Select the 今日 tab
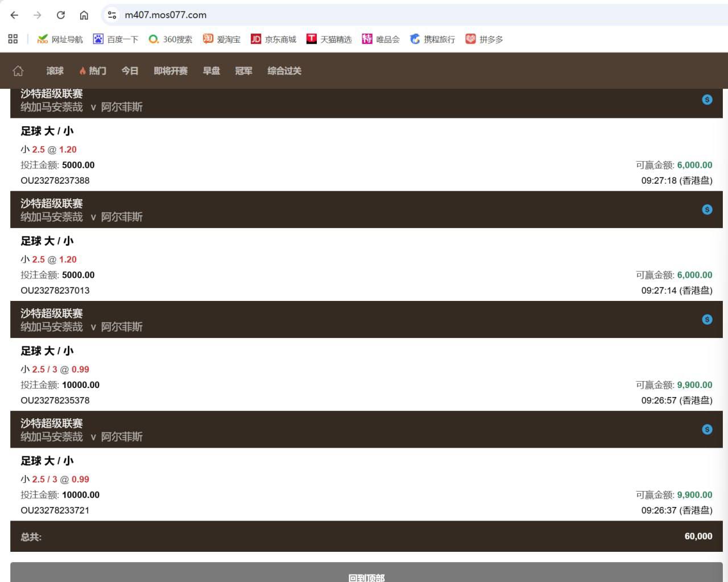The height and width of the screenshot is (582, 728). (130, 71)
